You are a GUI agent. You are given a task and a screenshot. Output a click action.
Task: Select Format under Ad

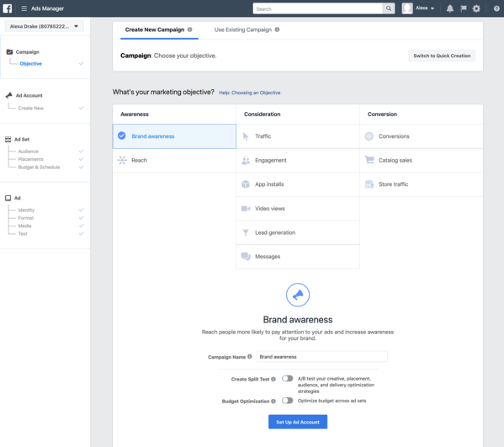pyautogui.click(x=26, y=218)
